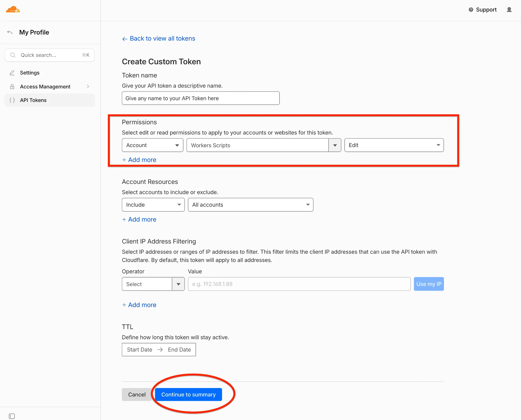521x420 pixels.
Task: Click Add more under Permissions
Action: 139,160
